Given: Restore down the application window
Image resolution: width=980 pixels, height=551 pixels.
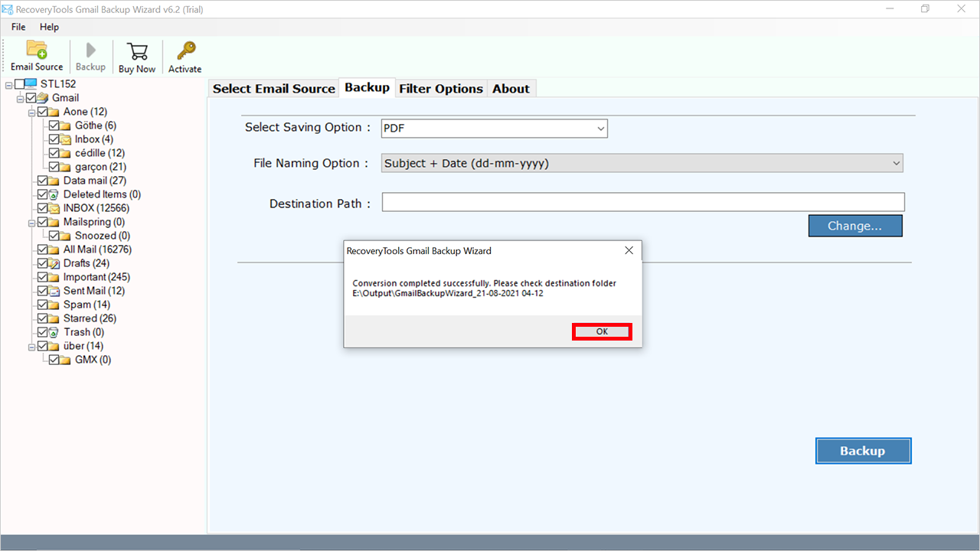Looking at the screenshot, I should pos(926,8).
